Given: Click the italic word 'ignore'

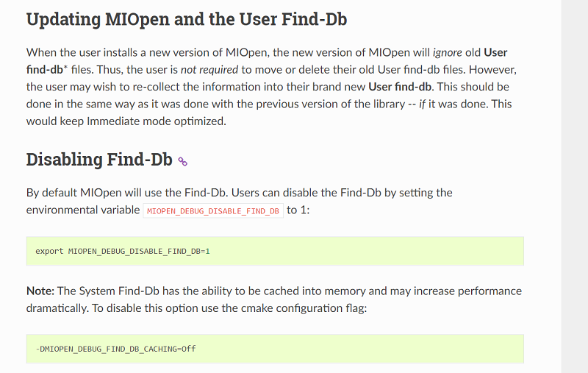Looking at the screenshot, I should [x=448, y=52].
